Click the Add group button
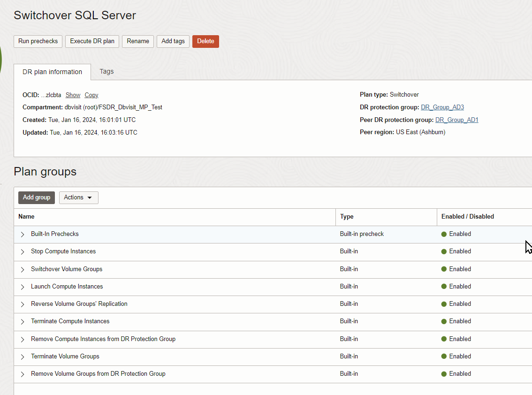The width and height of the screenshot is (532, 395). [37, 197]
